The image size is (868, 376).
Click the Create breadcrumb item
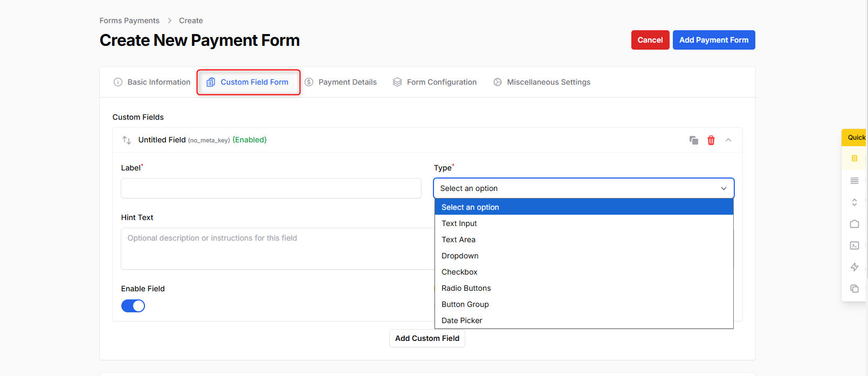[191, 20]
